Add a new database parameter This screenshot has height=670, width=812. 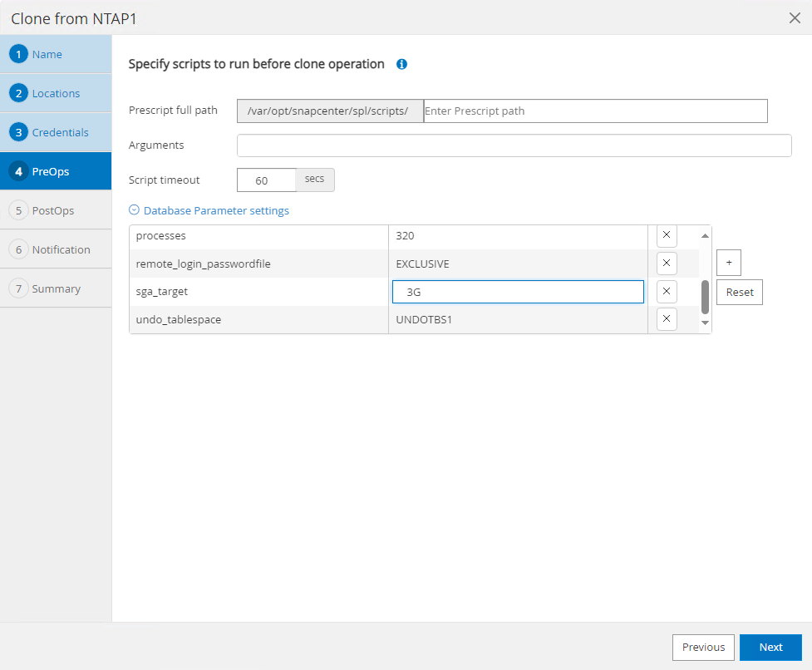(728, 263)
